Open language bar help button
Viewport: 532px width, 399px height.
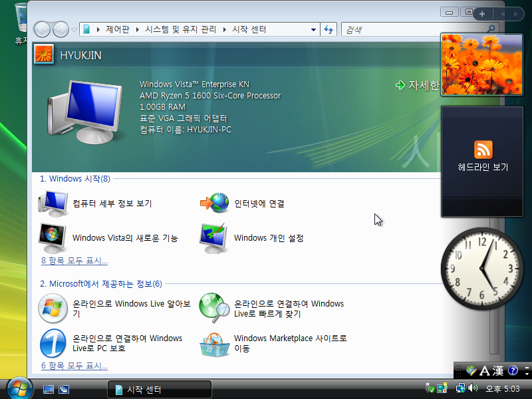(513, 370)
